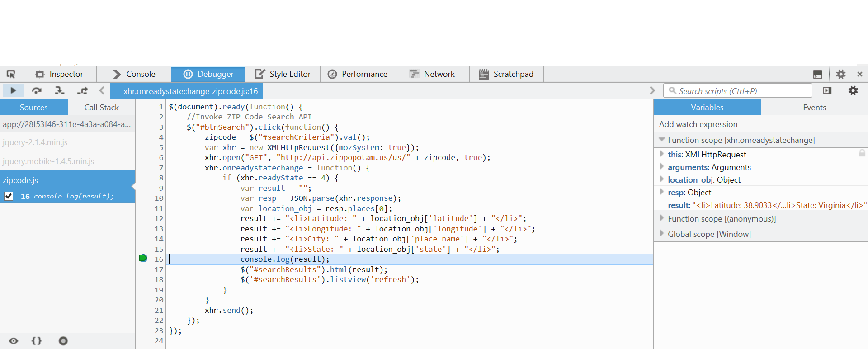
Task: Open the Scratchpad tab
Action: pos(506,74)
